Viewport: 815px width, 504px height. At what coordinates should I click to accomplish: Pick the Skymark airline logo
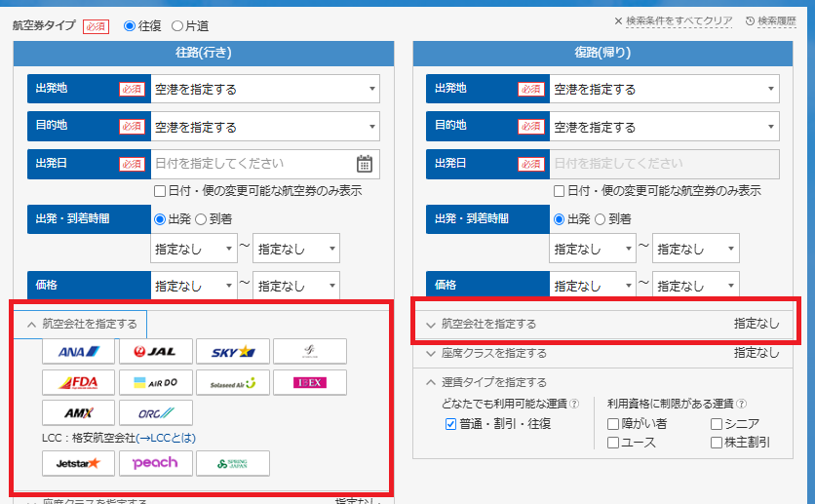232,351
